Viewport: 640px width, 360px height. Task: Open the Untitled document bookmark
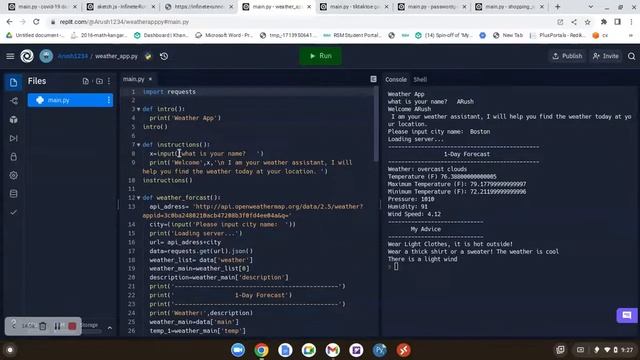(35, 36)
